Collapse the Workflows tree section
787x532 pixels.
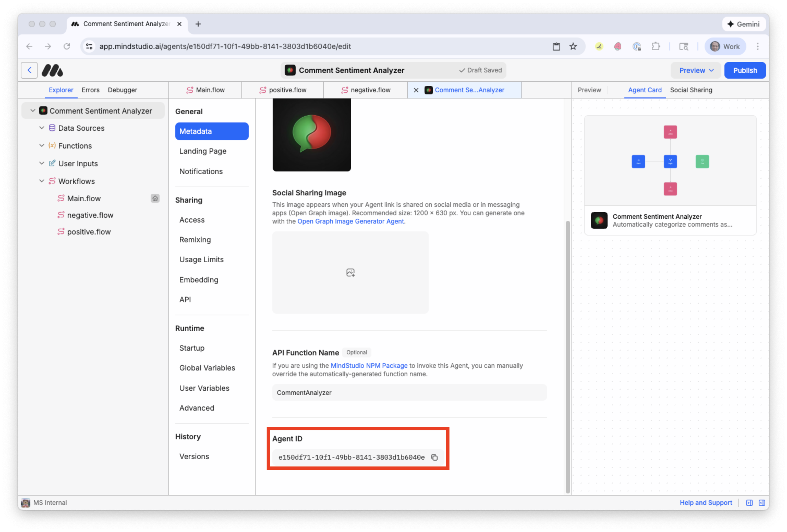pyautogui.click(x=42, y=181)
